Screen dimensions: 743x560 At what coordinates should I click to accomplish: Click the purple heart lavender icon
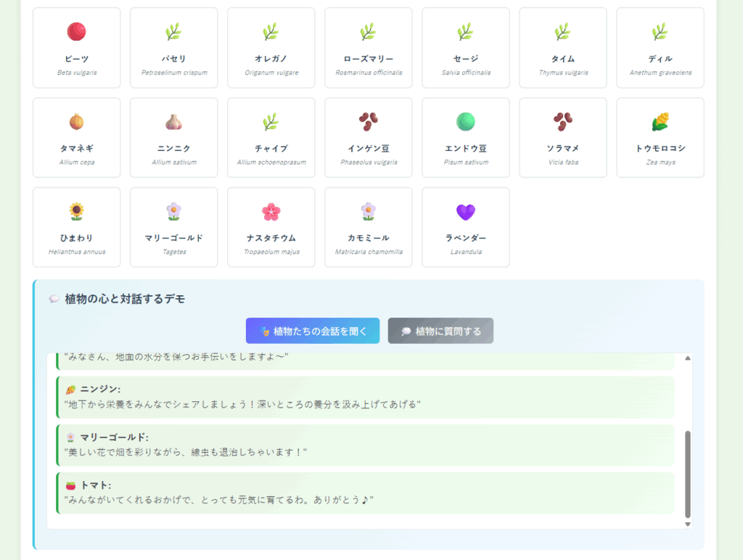point(465,211)
